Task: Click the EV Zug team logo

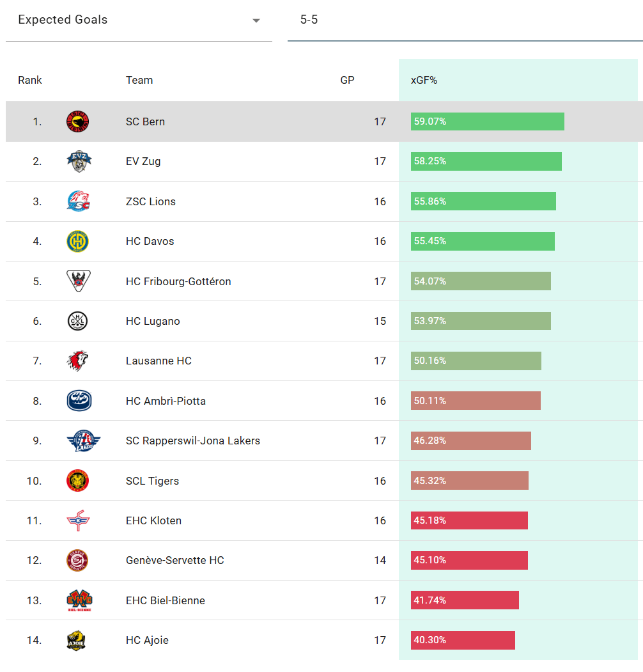Action: [x=79, y=161]
